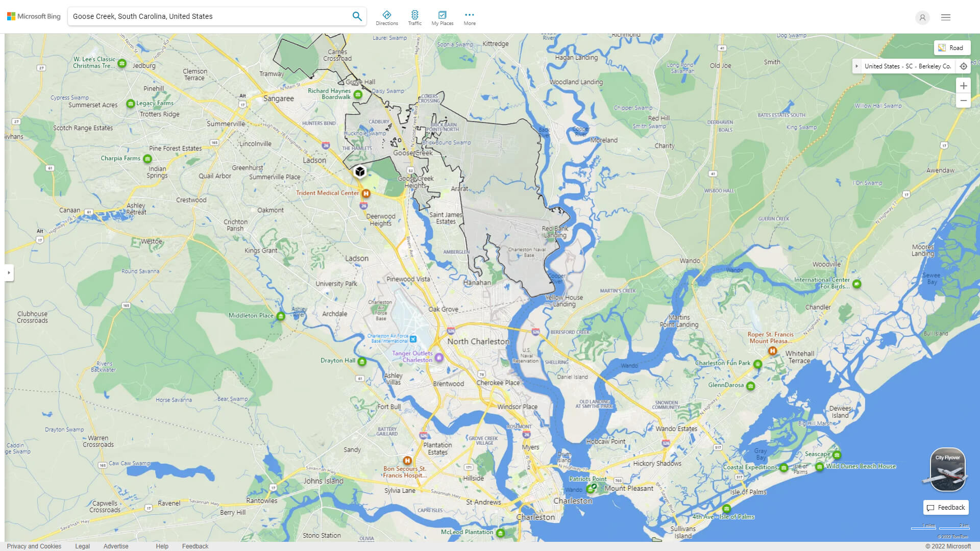Click the Directions icon
980x551 pixels.
387,15
